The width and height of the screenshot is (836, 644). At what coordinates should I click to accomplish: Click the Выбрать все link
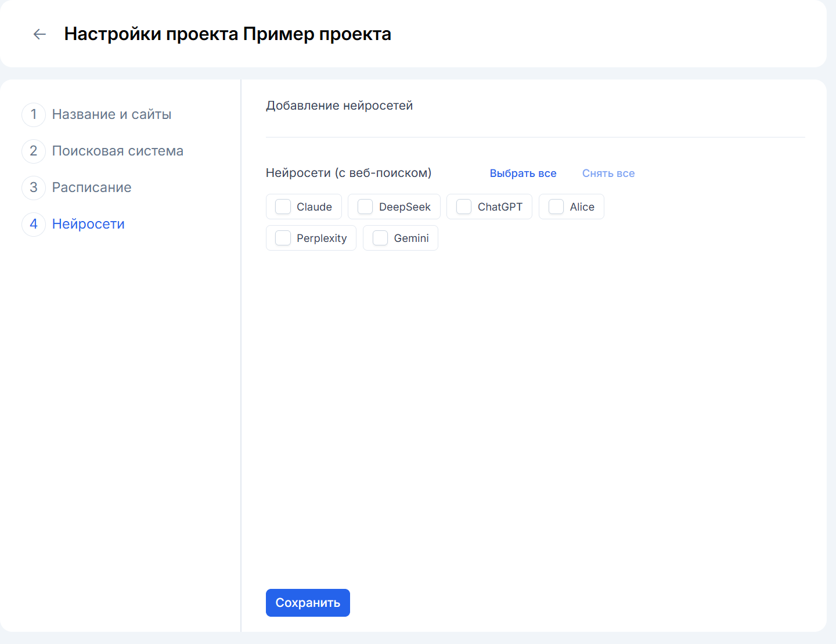coord(523,173)
